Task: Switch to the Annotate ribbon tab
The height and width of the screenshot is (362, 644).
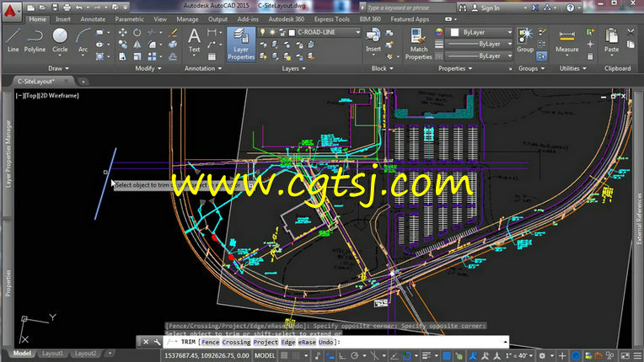Action: pyautogui.click(x=93, y=19)
